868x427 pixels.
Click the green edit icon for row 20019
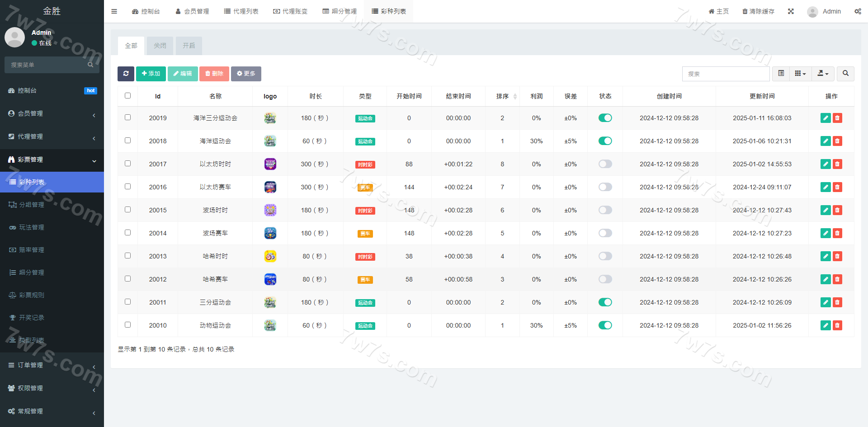click(825, 118)
